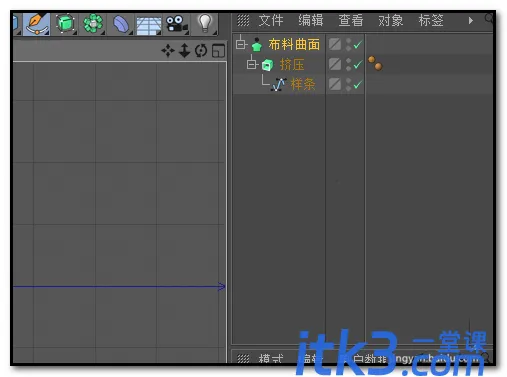The width and height of the screenshot is (507, 377).
Task: Collapse the 挤压 tree node
Action: [252, 64]
